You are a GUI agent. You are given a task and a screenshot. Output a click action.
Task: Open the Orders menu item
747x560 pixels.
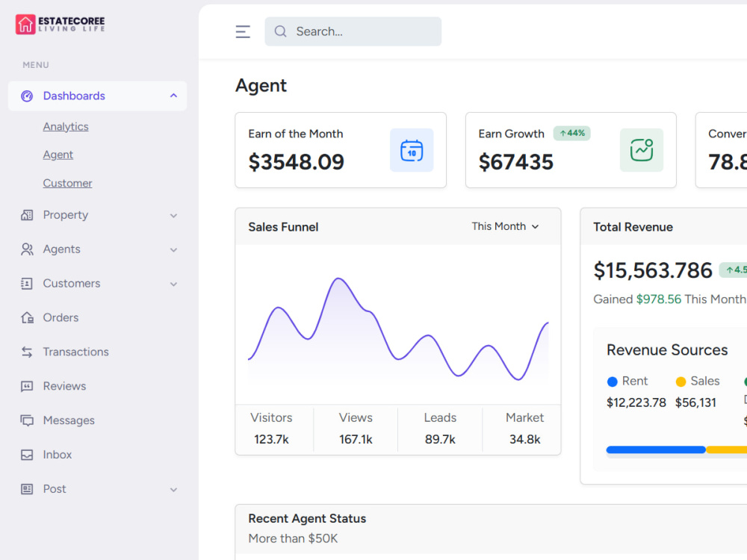pyautogui.click(x=97, y=317)
